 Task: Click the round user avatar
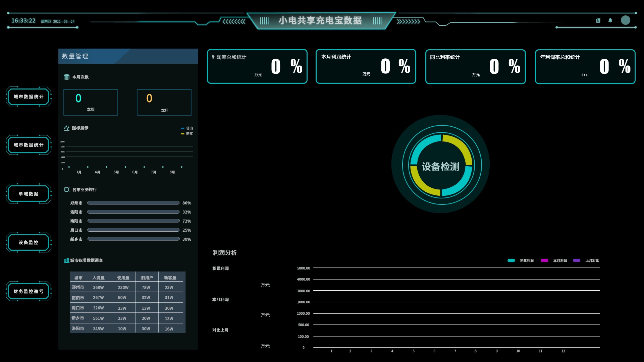click(x=625, y=20)
